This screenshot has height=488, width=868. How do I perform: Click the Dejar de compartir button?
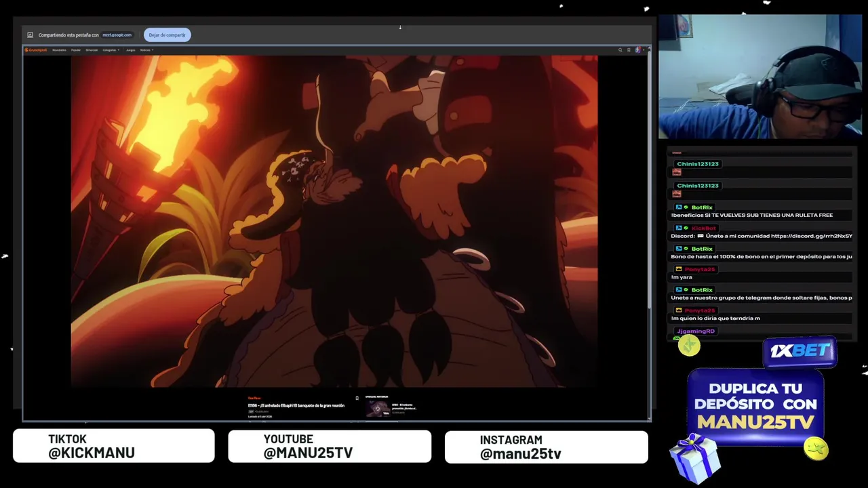[x=167, y=35]
